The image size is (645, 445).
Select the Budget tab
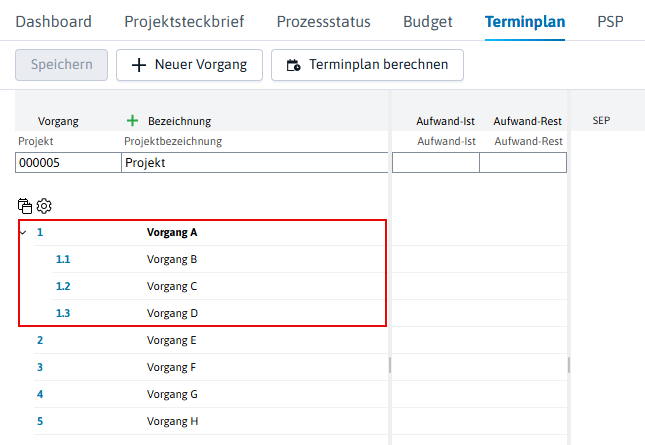[428, 21]
